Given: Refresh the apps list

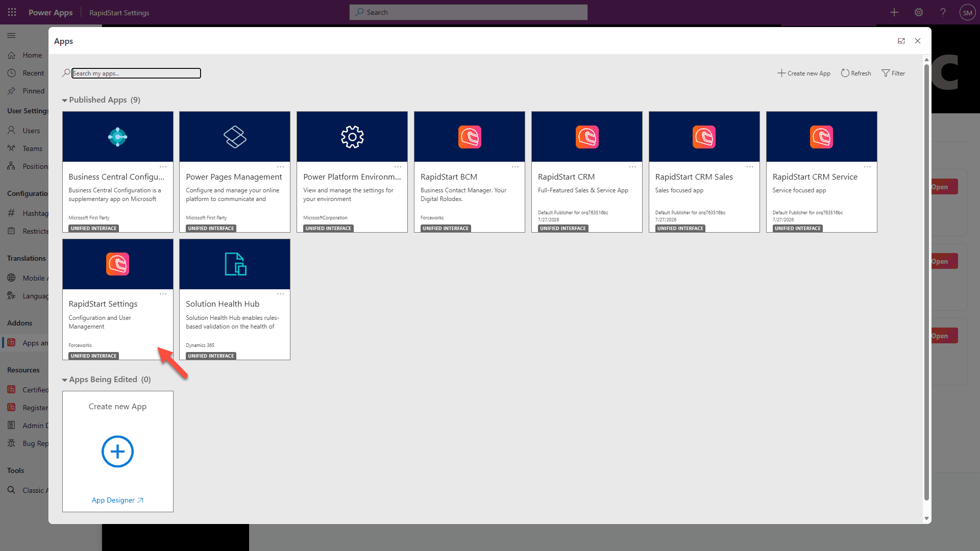Looking at the screenshot, I should pyautogui.click(x=856, y=73).
